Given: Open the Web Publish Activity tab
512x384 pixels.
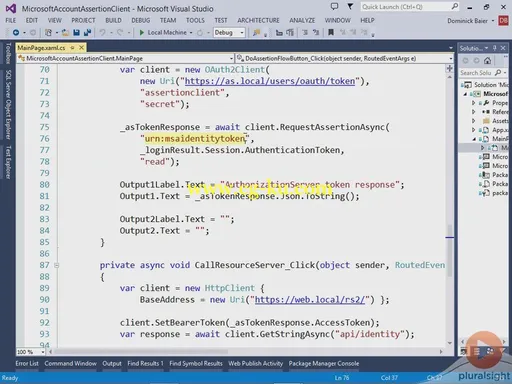Looking at the screenshot, I should point(255,363).
